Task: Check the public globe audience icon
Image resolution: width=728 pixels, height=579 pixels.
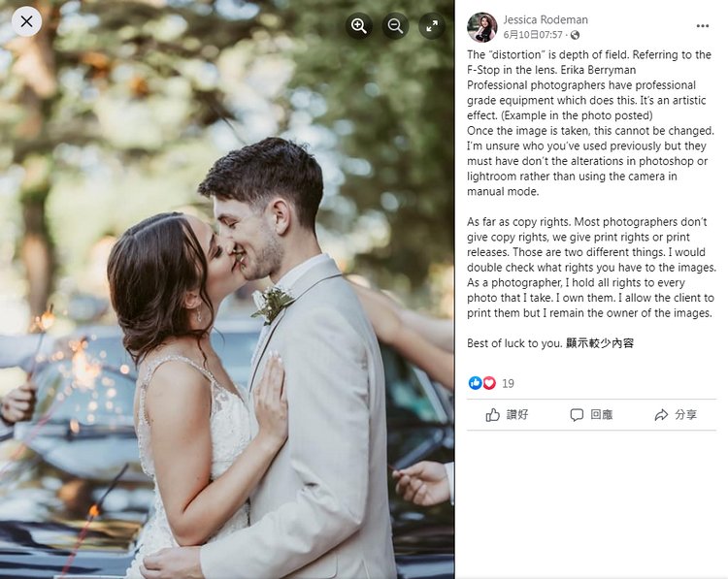Action: [x=575, y=35]
